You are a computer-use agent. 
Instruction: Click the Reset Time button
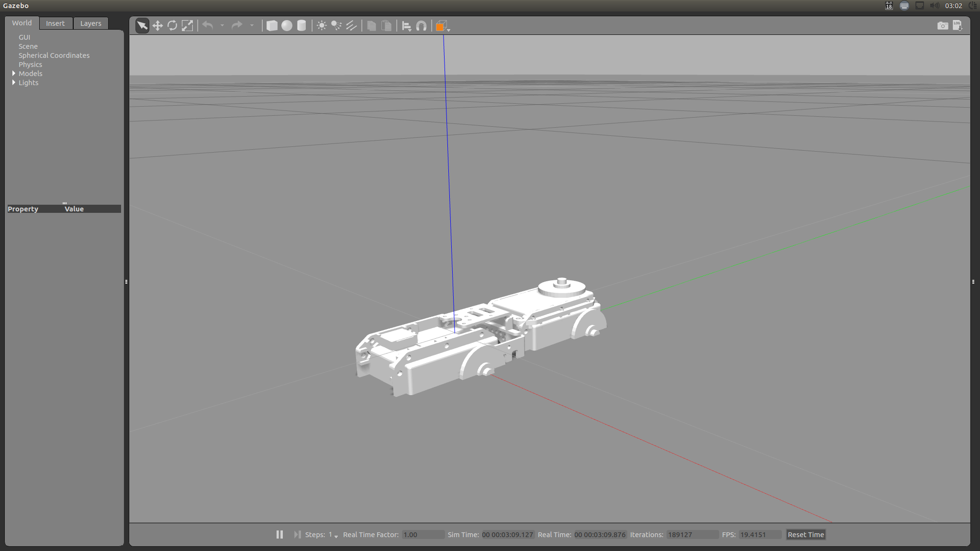tap(806, 535)
